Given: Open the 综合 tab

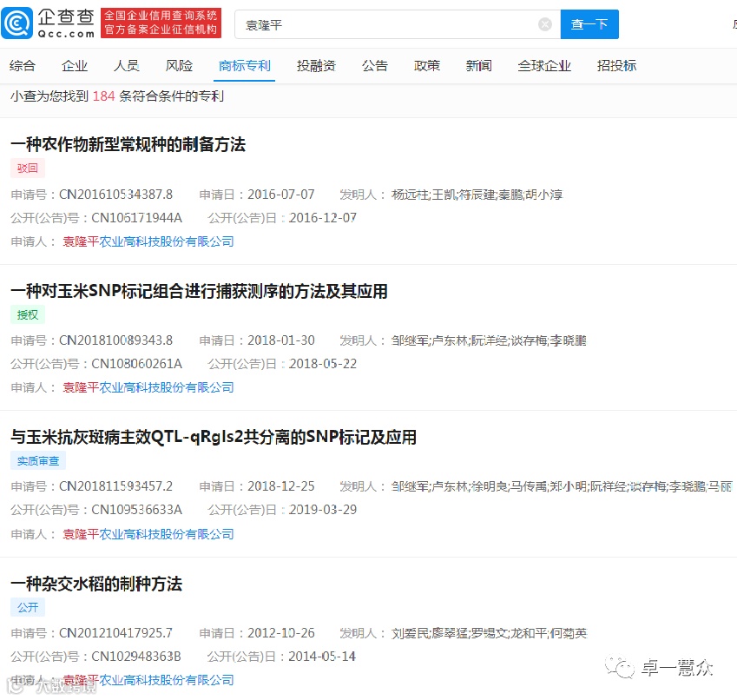Looking at the screenshot, I should point(22,66).
